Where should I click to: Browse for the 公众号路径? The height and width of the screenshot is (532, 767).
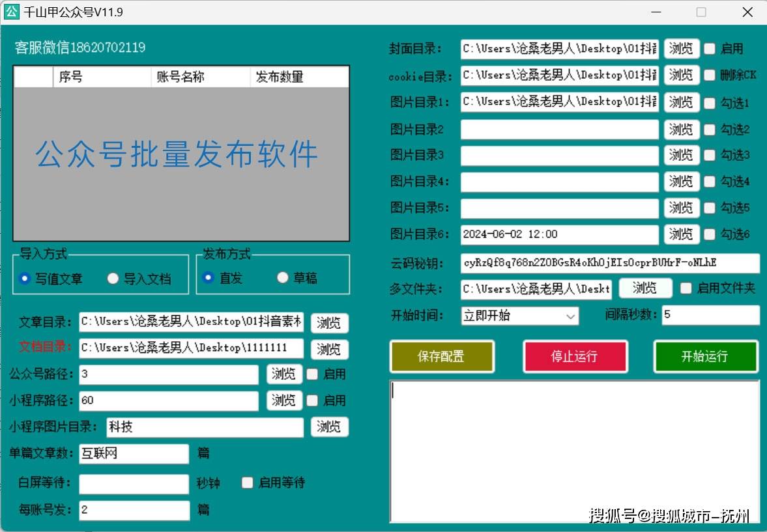(284, 374)
